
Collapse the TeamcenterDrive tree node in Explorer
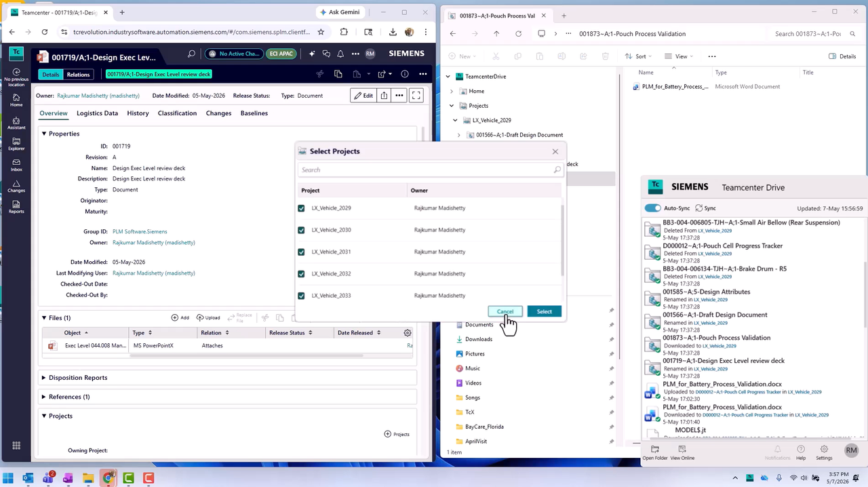click(448, 77)
